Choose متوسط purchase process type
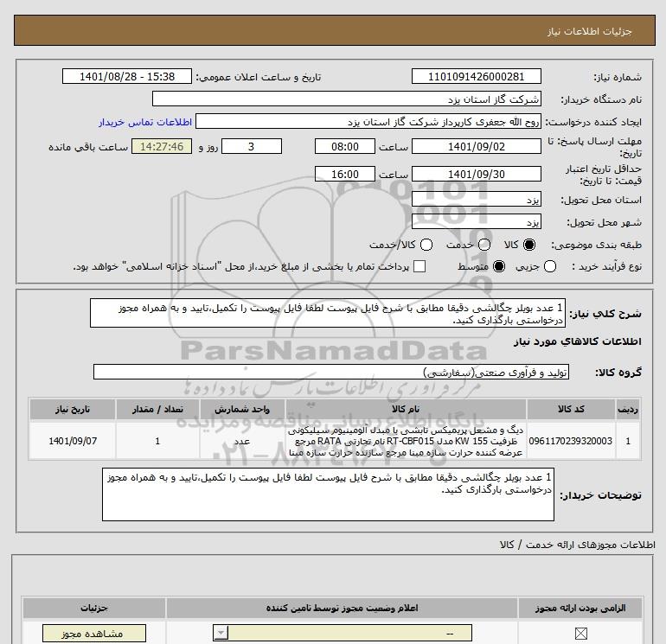 point(499,266)
